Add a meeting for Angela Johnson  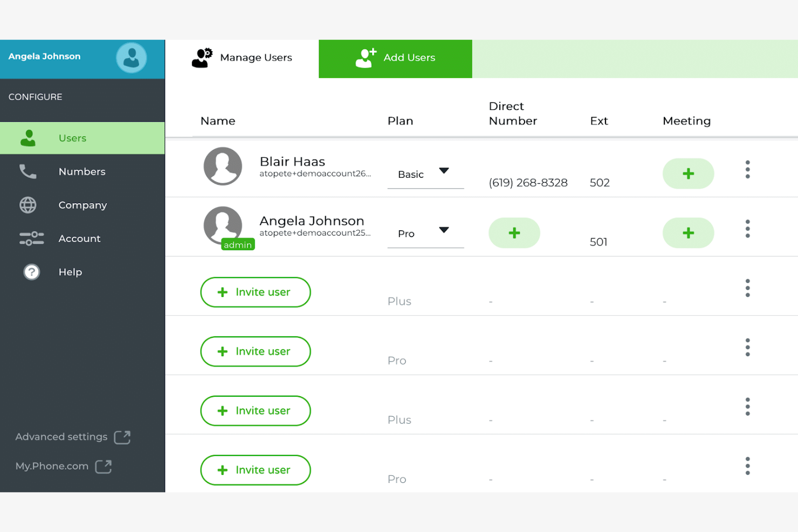[688, 233]
